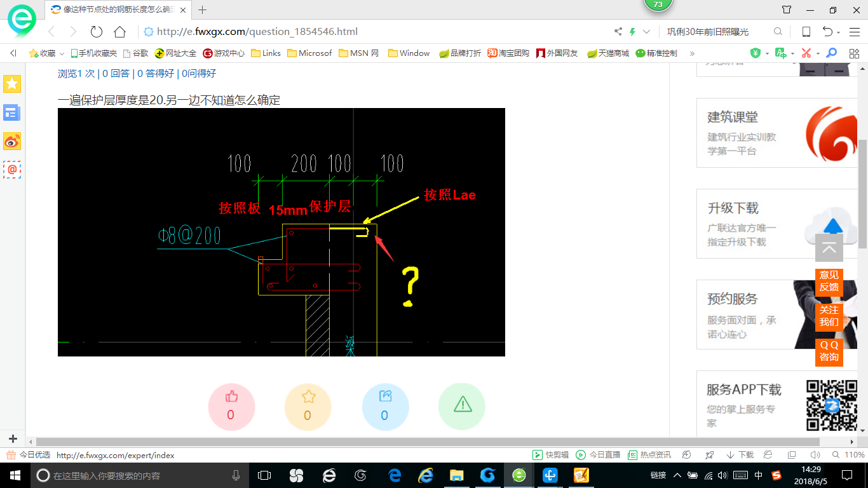Click the blue share button
The width and height of the screenshot is (868, 488).
pos(385,406)
